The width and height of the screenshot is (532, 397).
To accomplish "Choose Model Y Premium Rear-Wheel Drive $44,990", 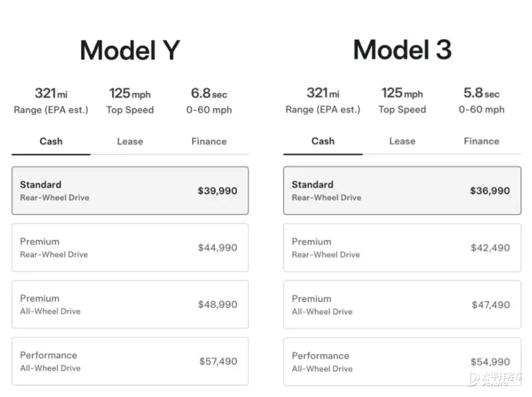I will pyautogui.click(x=130, y=247).
